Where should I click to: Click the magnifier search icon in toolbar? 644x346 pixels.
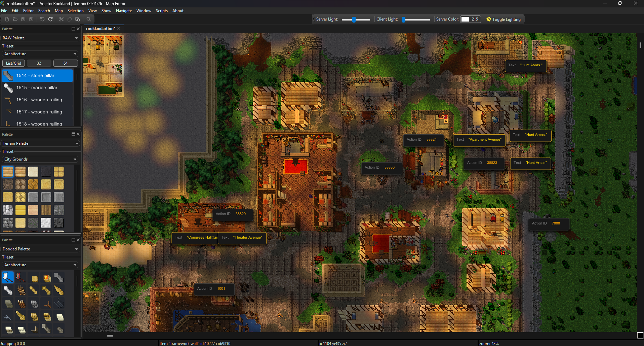click(89, 19)
